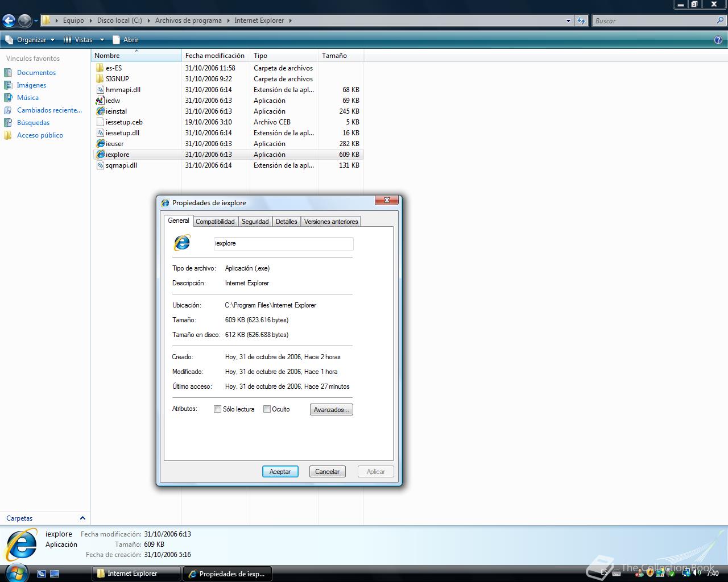Image resolution: width=728 pixels, height=582 pixels.
Task: Click Disco local (C:) breadcrumb
Action: (119, 20)
